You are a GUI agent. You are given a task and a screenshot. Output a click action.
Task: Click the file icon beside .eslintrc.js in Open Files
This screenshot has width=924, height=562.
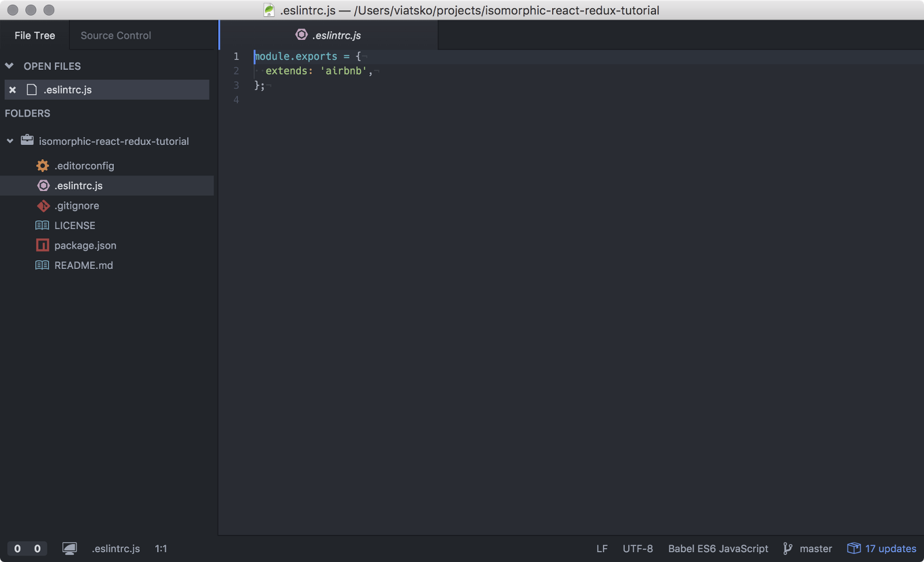click(x=32, y=89)
